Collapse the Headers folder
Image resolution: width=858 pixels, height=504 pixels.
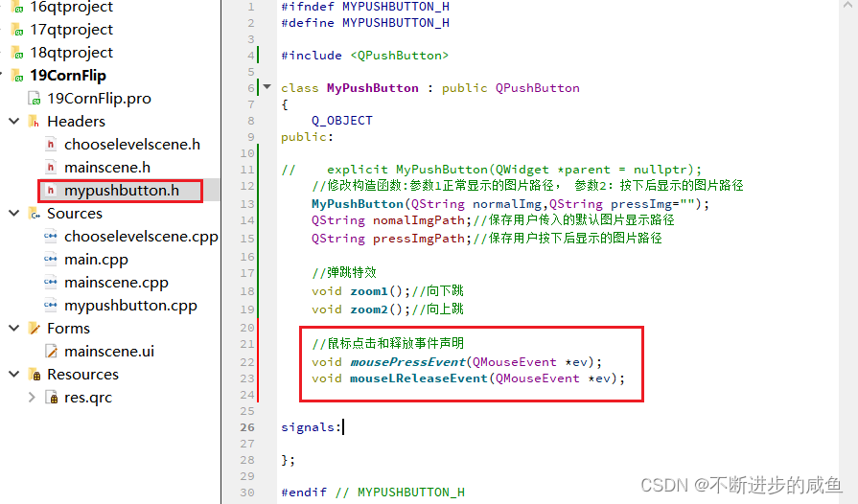14,121
